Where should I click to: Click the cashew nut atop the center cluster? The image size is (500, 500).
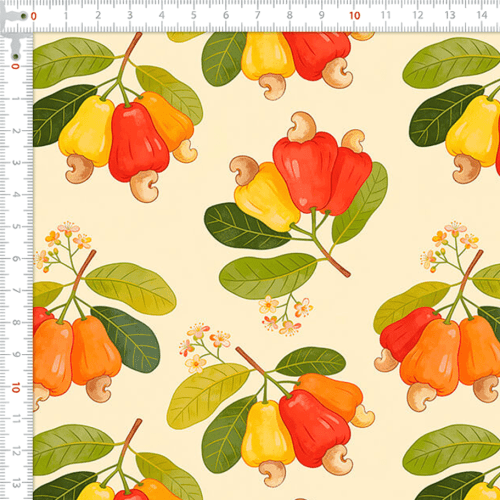click(x=302, y=127)
